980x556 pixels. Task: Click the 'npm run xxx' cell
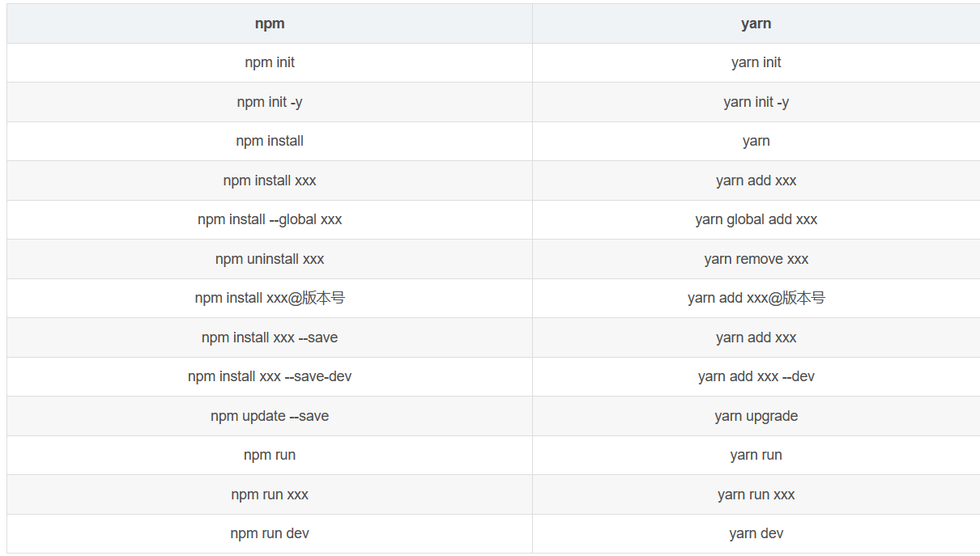[x=270, y=494]
